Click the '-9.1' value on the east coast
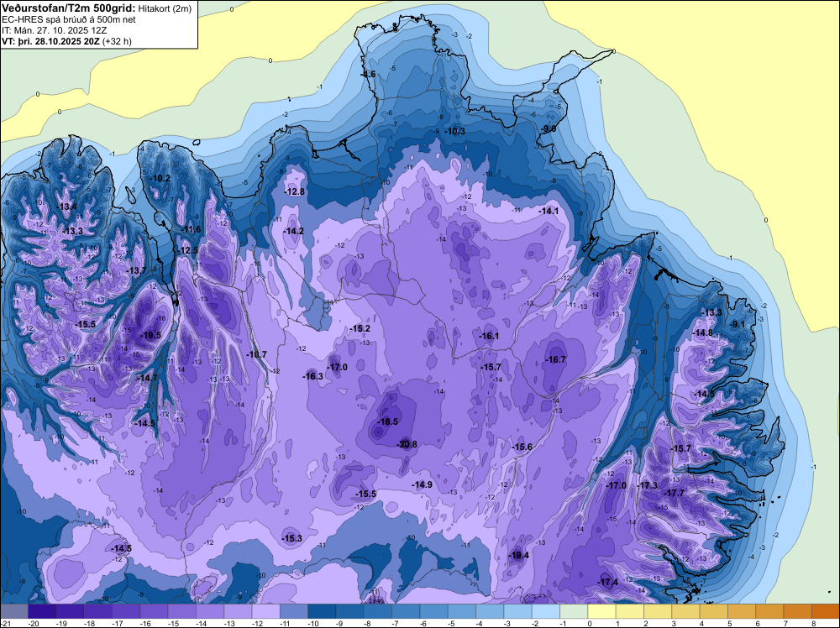 tap(738, 324)
